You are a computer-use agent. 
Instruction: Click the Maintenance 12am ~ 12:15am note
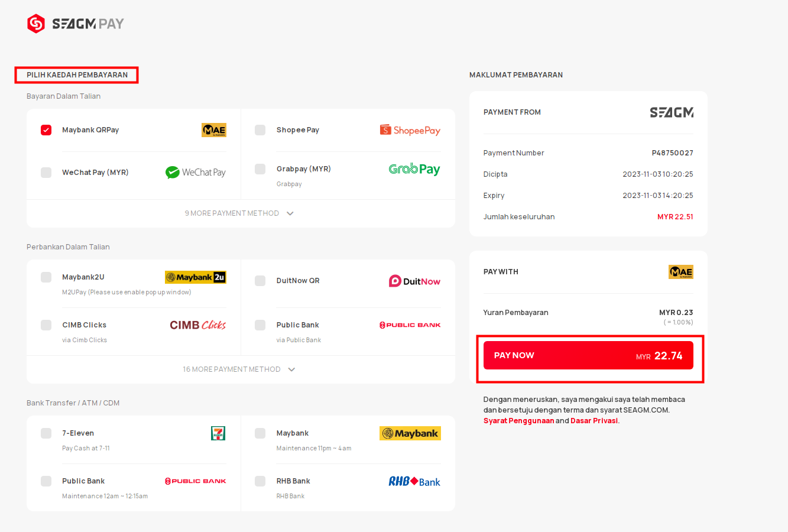pos(105,497)
